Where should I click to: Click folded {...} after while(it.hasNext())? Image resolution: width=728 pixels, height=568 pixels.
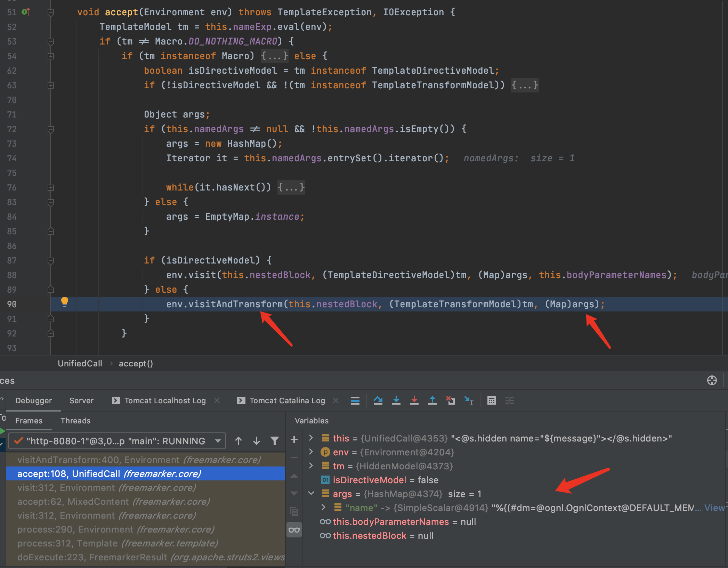pos(291,187)
